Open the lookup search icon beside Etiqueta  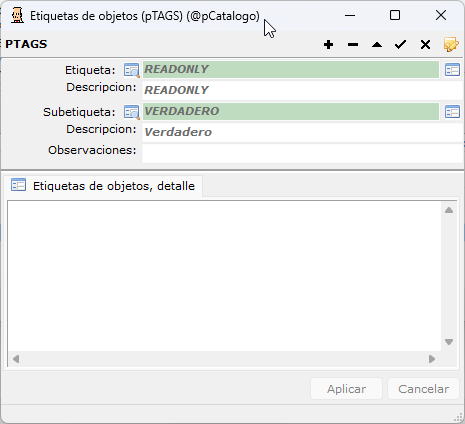[x=131, y=70]
